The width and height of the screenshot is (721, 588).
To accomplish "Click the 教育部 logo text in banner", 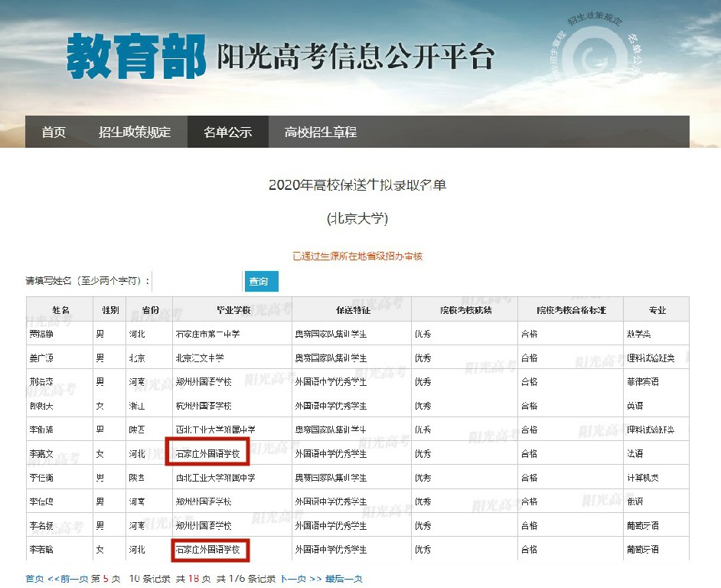I will tap(136, 56).
